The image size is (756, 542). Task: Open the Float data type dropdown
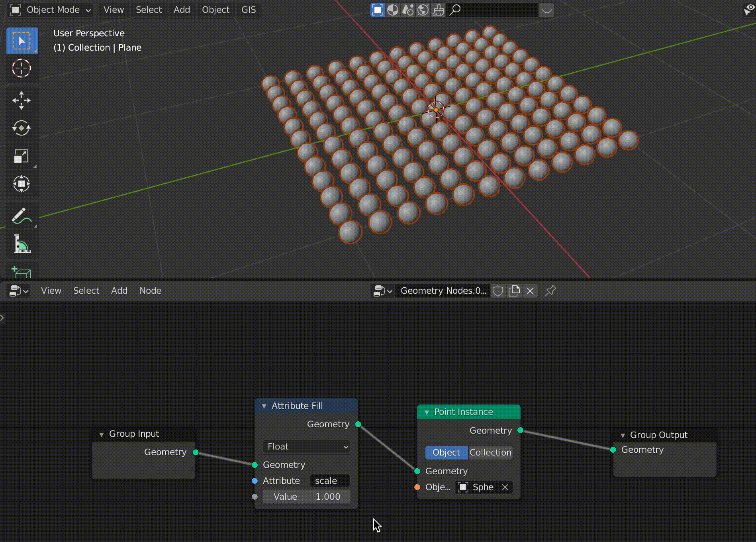tap(306, 447)
